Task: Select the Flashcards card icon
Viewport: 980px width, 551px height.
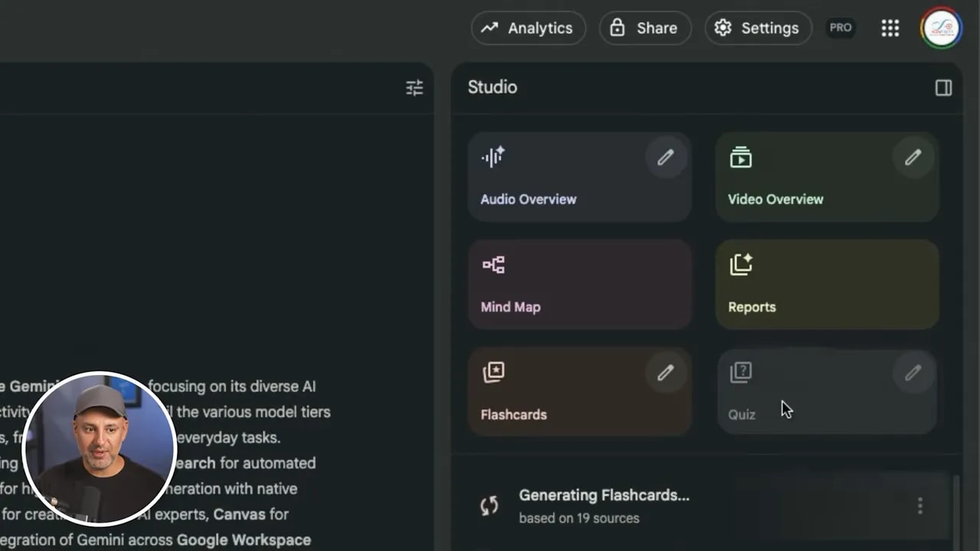Action: 494,373
